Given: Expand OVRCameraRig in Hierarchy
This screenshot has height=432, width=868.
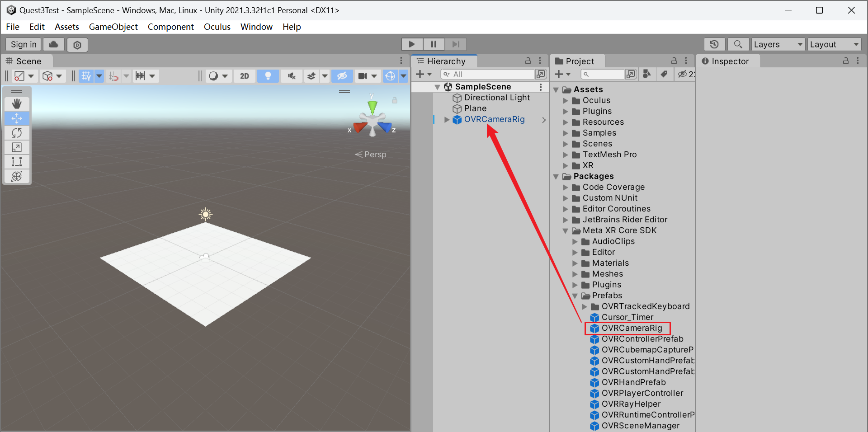Looking at the screenshot, I should (x=447, y=120).
